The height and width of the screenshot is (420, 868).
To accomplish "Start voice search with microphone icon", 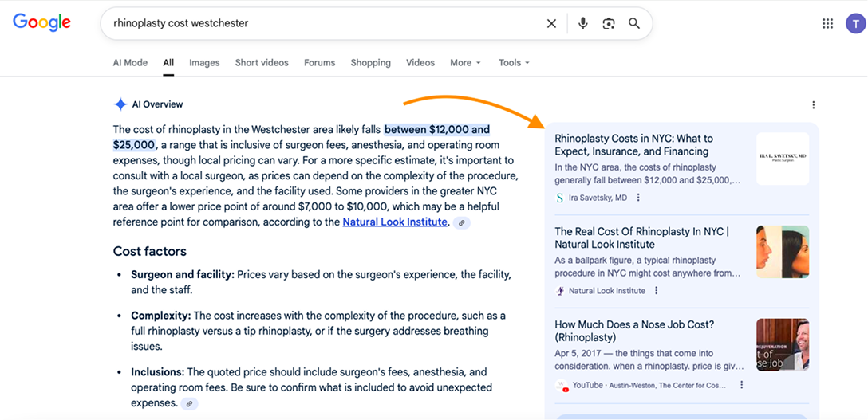I will (583, 24).
